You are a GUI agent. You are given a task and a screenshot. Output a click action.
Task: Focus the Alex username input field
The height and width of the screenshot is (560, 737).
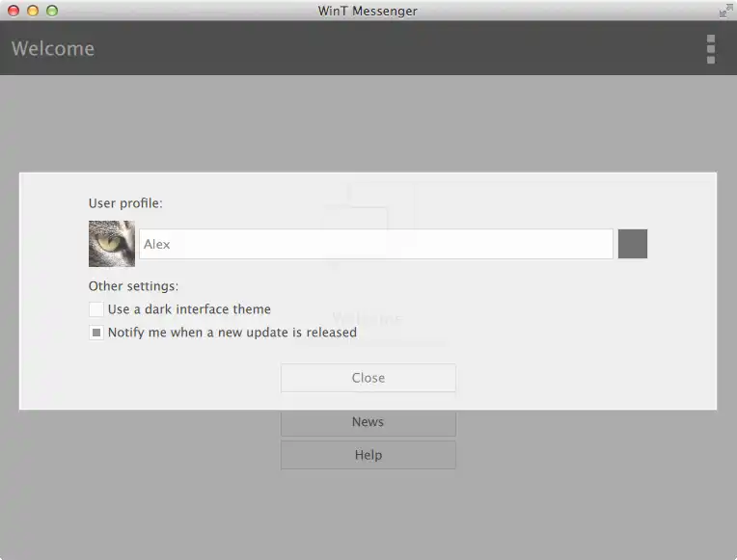click(376, 244)
